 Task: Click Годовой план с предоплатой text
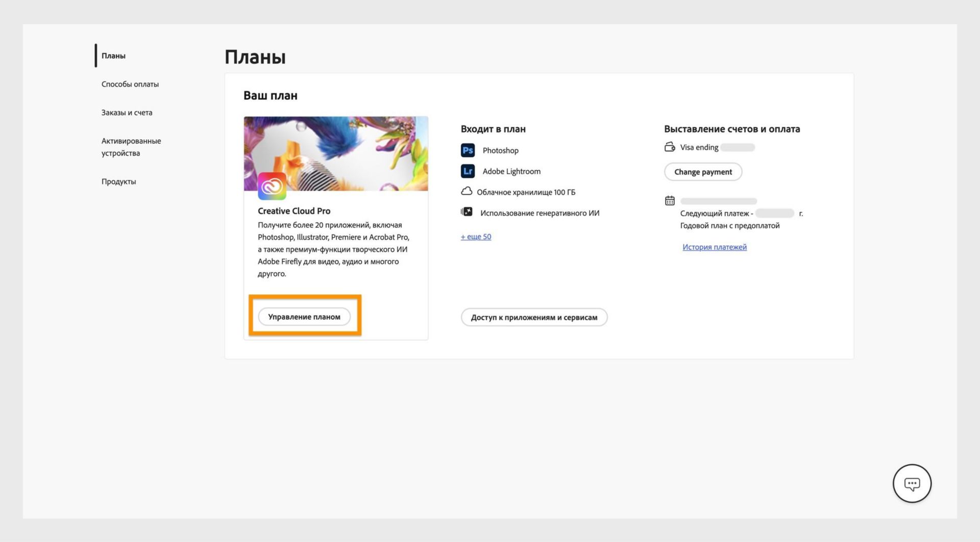(x=729, y=226)
